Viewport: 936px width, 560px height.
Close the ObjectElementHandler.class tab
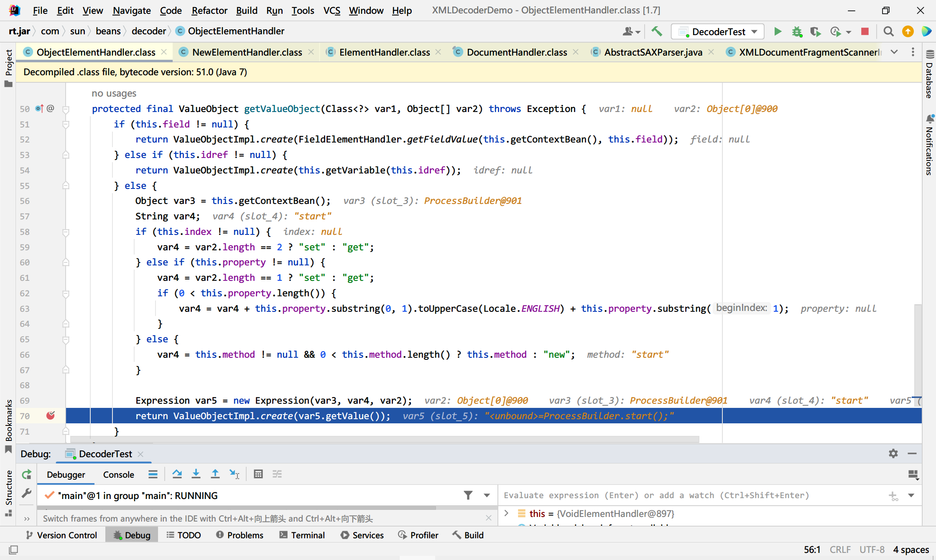pos(164,52)
